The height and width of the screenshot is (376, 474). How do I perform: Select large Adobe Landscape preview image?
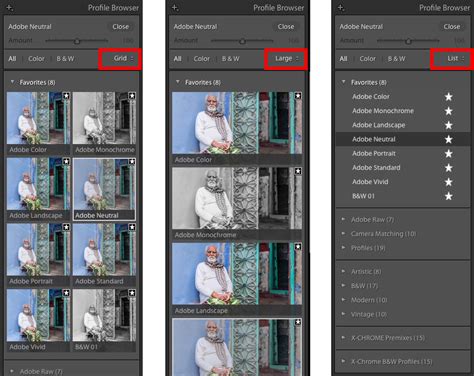(237, 274)
